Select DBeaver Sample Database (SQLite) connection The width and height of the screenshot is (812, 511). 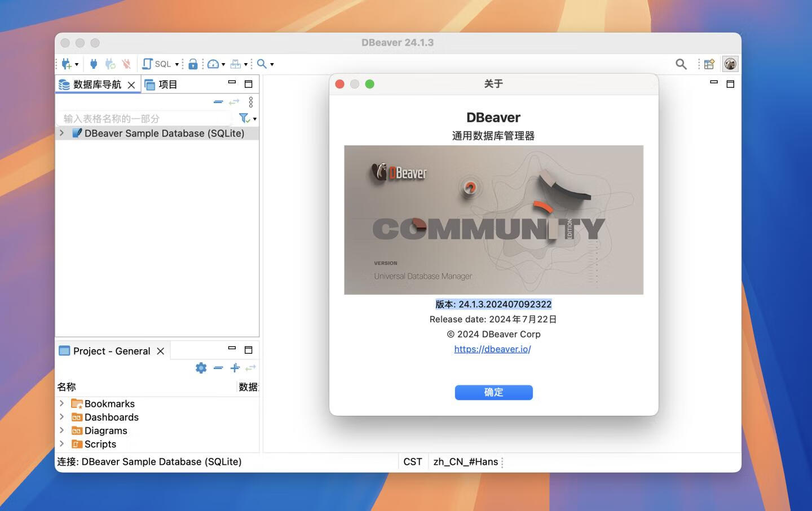click(164, 134)
